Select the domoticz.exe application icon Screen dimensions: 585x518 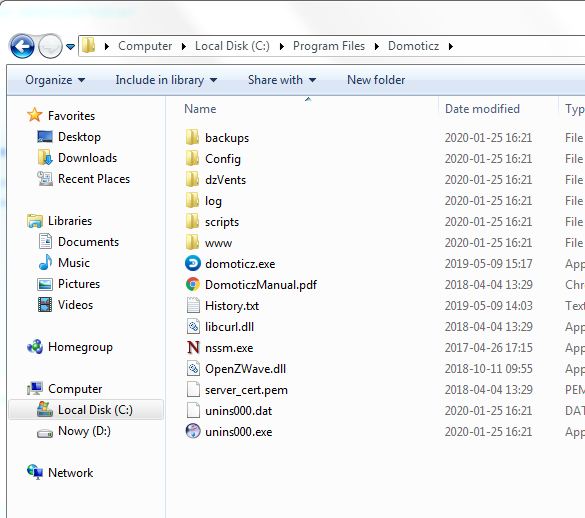(x=193, y=263)
